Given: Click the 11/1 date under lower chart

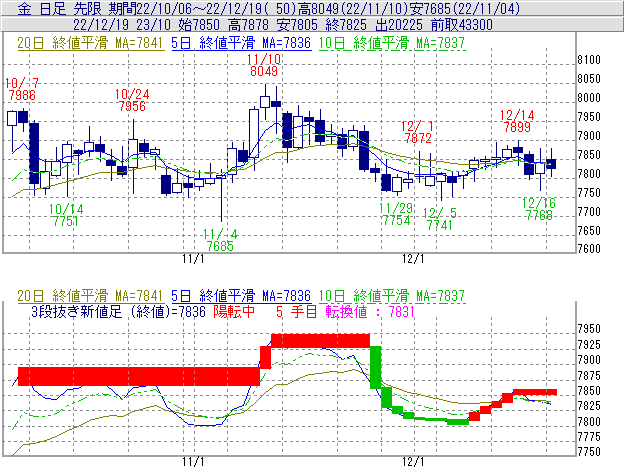Looking at the screenshot, I should pyautogui.click(x=193, y=462).
